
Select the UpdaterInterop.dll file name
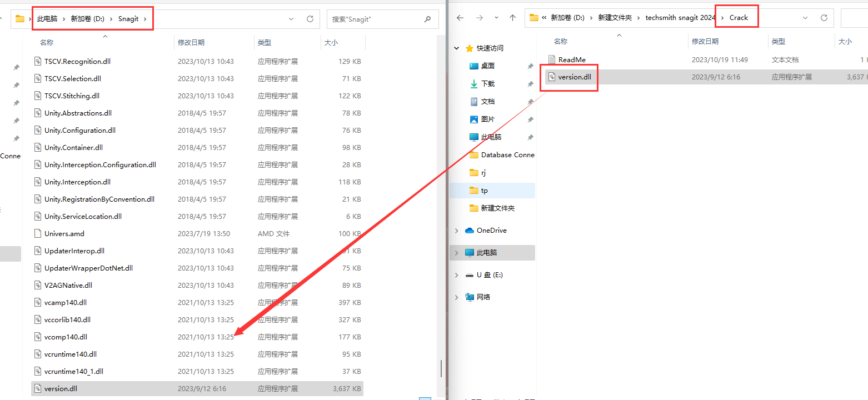click(x=74, y=251)
